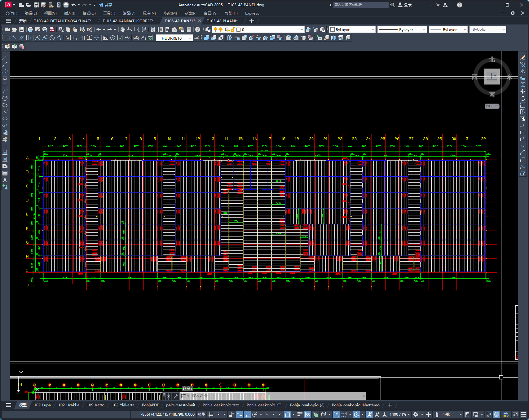The width and height of the screenshot is (529, 420).
Task: Click the Dimension Update icon
Action: pyautogui.click(x=150, y=38)
